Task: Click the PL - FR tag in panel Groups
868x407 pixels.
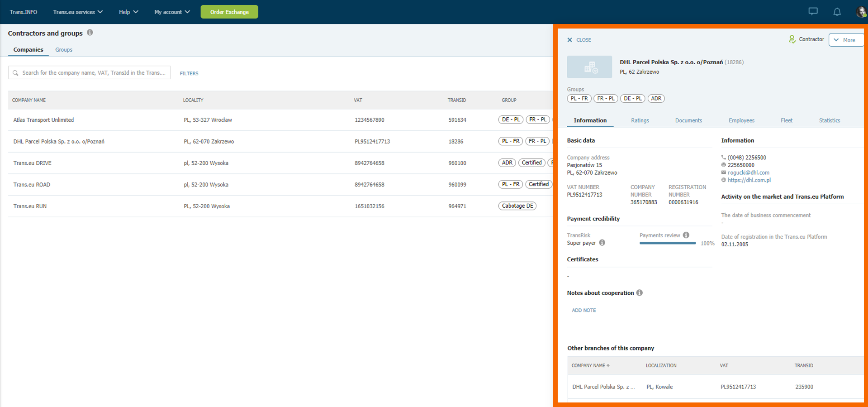Action: click(x=579, y=98)
